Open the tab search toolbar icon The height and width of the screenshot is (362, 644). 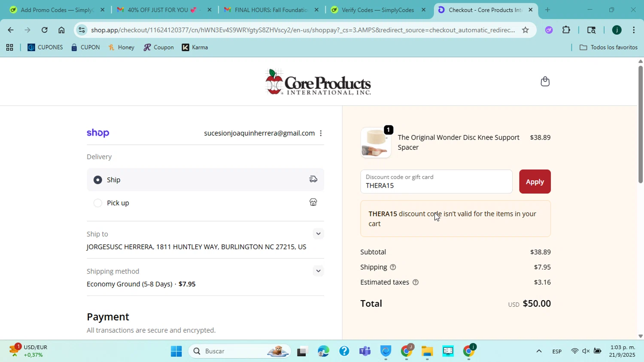[x=591, y=30]
